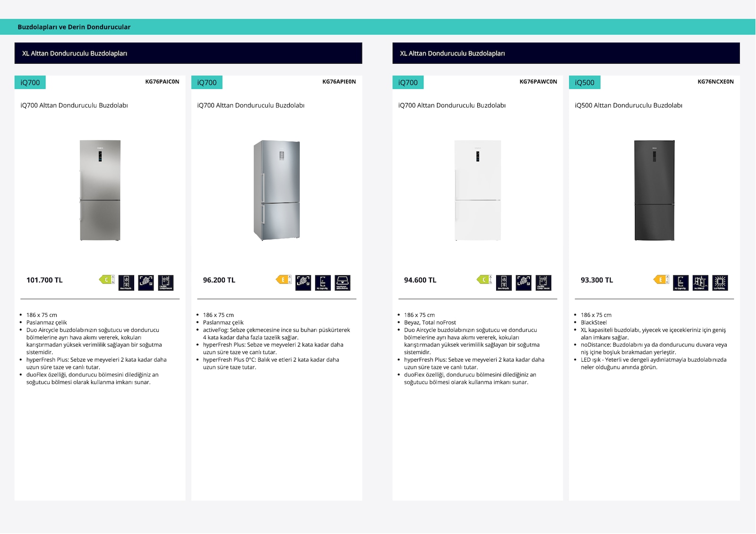The image size is (756, 534).
Task: Click the Duo Aircycle icon under KG76PAIC0N
Action: (x=126, y=282)
